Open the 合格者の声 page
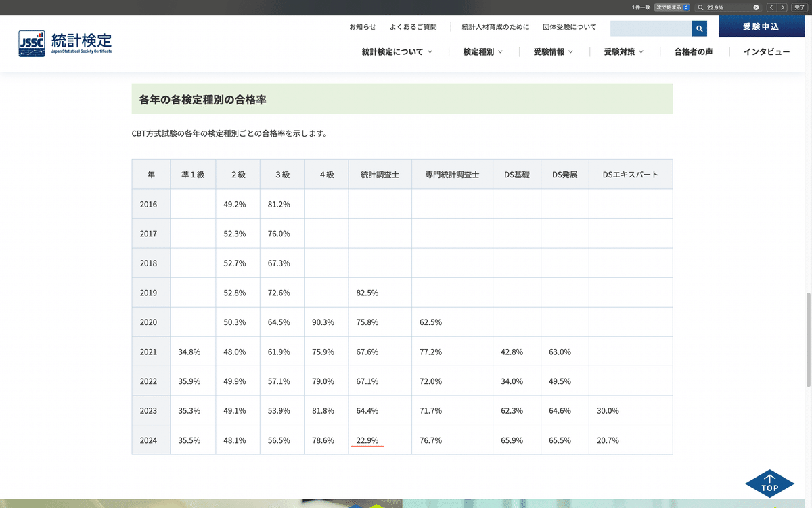This screenshot has height=508, width=812. pyautogui.click(x=694, y=51)
